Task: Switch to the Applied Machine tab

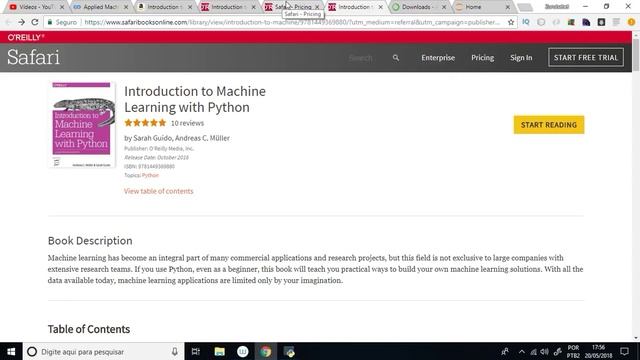Action: coord(100,7)
